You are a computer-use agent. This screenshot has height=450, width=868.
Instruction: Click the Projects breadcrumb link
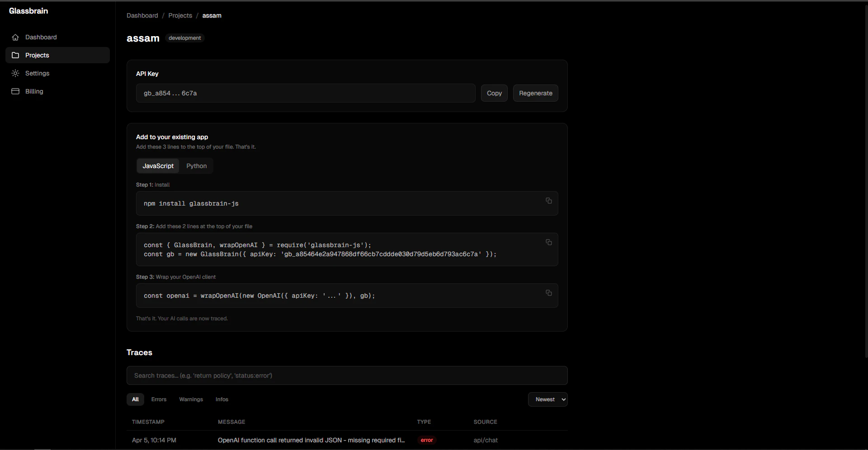180,15
